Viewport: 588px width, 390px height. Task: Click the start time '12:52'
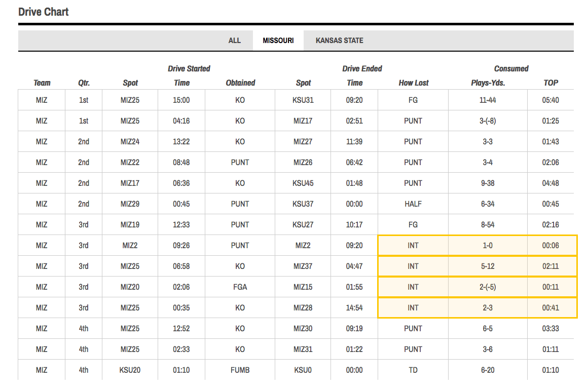[x=181, y=329]
